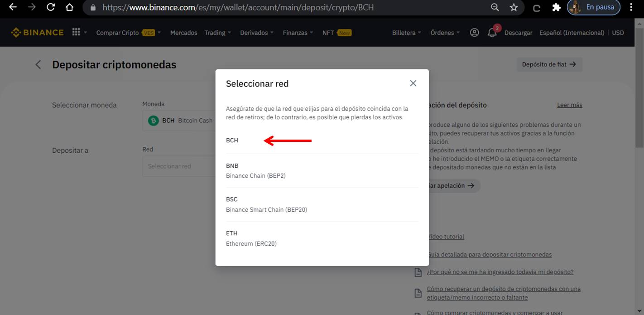Open the browser extensions puzzle icon

[557, 7]
